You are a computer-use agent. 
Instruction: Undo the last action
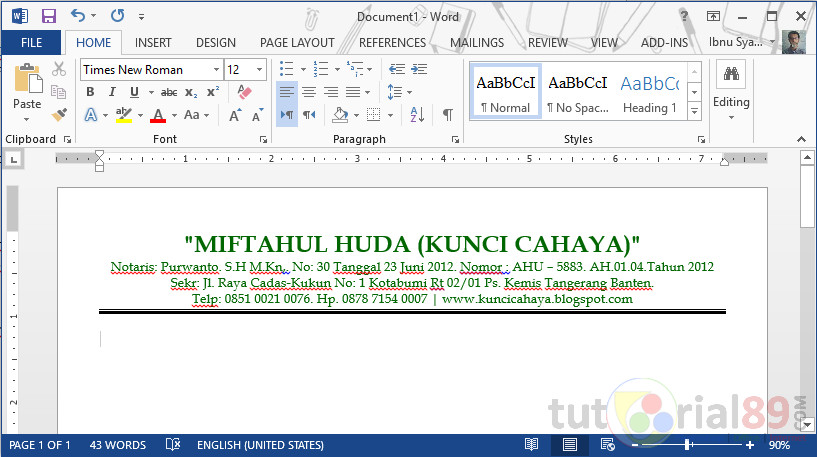[x=78, y=16]
